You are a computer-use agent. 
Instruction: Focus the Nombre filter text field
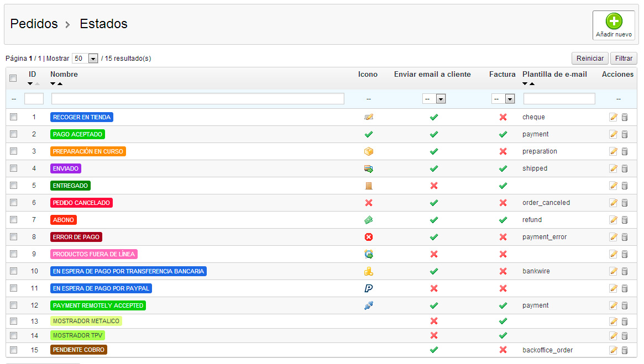(x=197, y=99)
